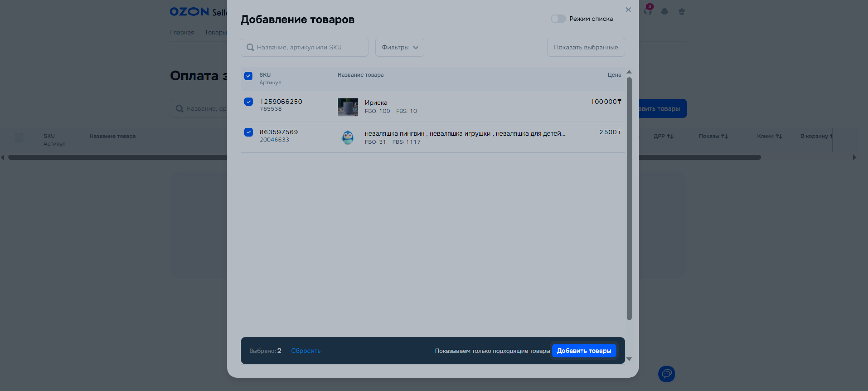
Task: Click SKU 1259066250
Action: [x=281, y=102]
